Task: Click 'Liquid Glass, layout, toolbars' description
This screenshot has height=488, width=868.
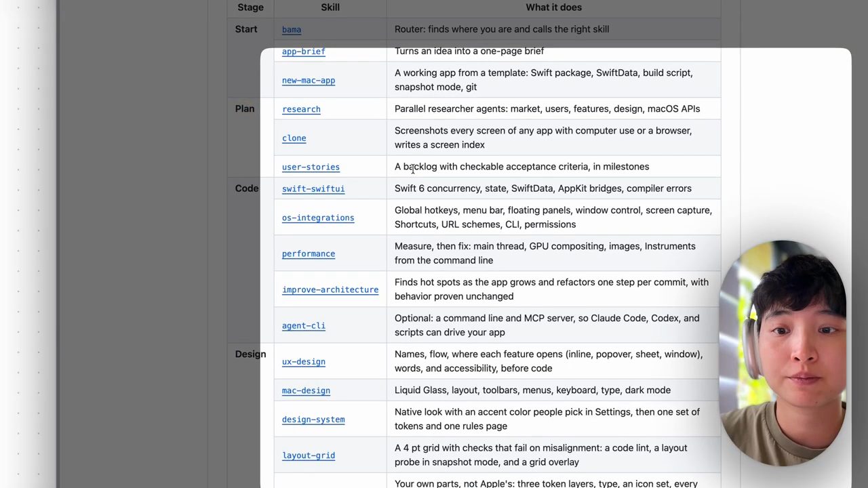Action: click(532, 390)
